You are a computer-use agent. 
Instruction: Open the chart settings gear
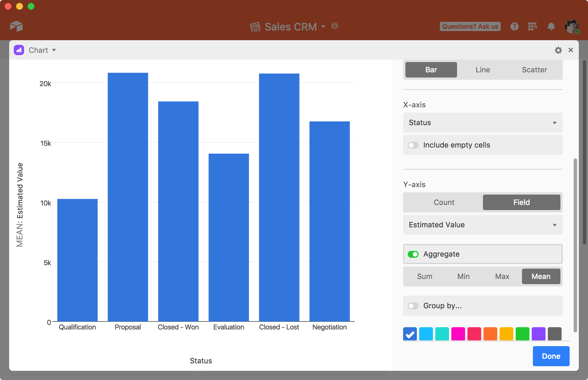pyautogui.click(x=558, y=50)
